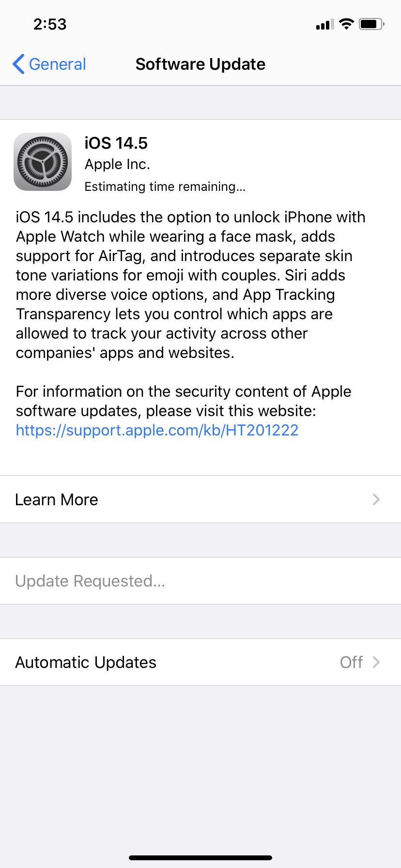
Task: Tap the 2:53 clock in status bar
Action: (50, 24)
